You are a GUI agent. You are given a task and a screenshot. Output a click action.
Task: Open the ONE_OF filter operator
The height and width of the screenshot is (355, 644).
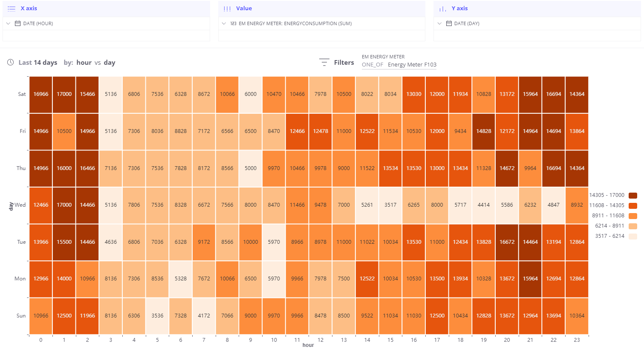373,65
